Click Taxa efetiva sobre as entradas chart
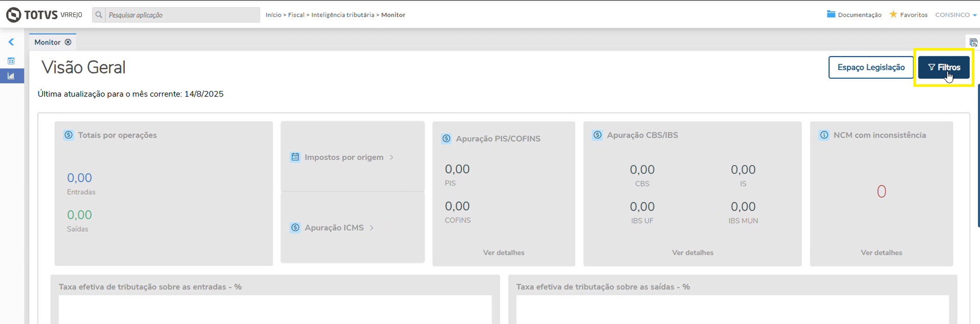 coord(275,309)
